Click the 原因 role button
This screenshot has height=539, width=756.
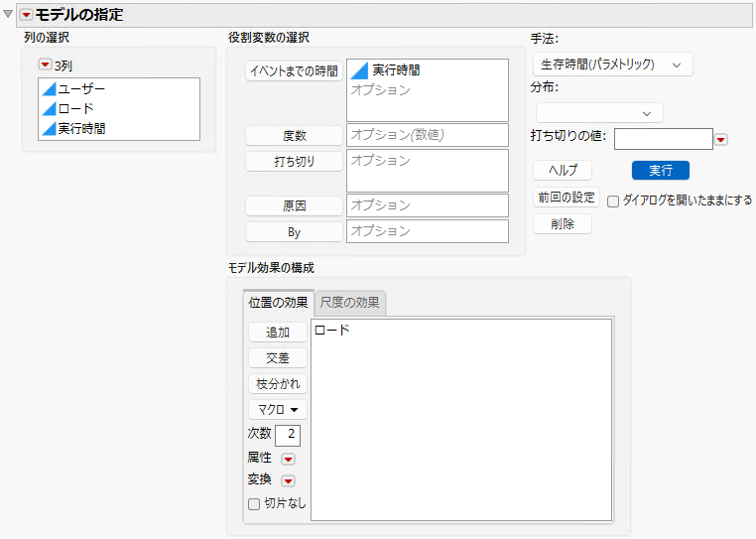coord(294,206)
